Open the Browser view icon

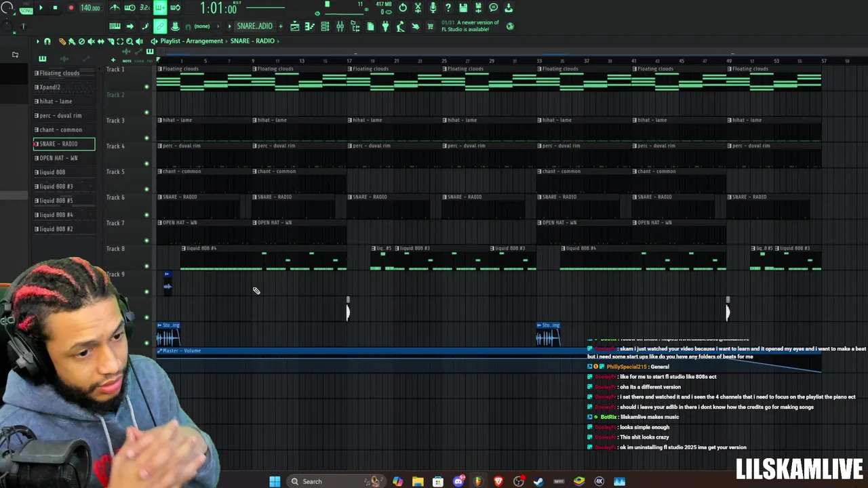coord(355,26)
